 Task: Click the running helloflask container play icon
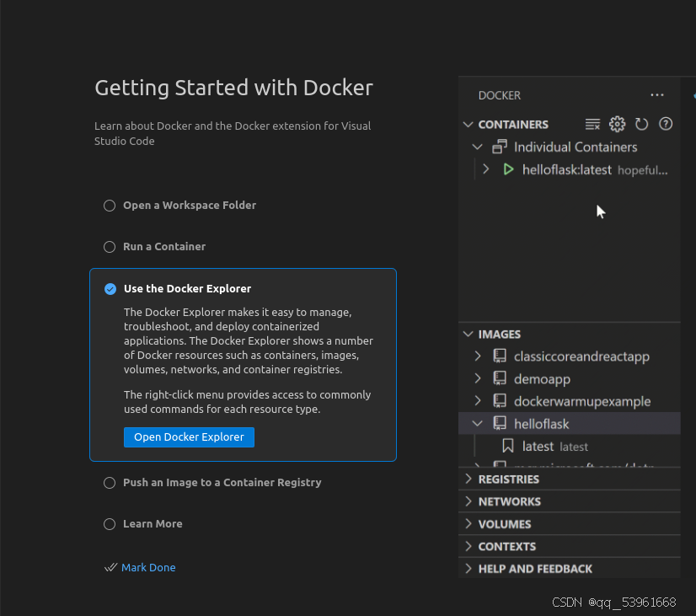coord(508,169)
